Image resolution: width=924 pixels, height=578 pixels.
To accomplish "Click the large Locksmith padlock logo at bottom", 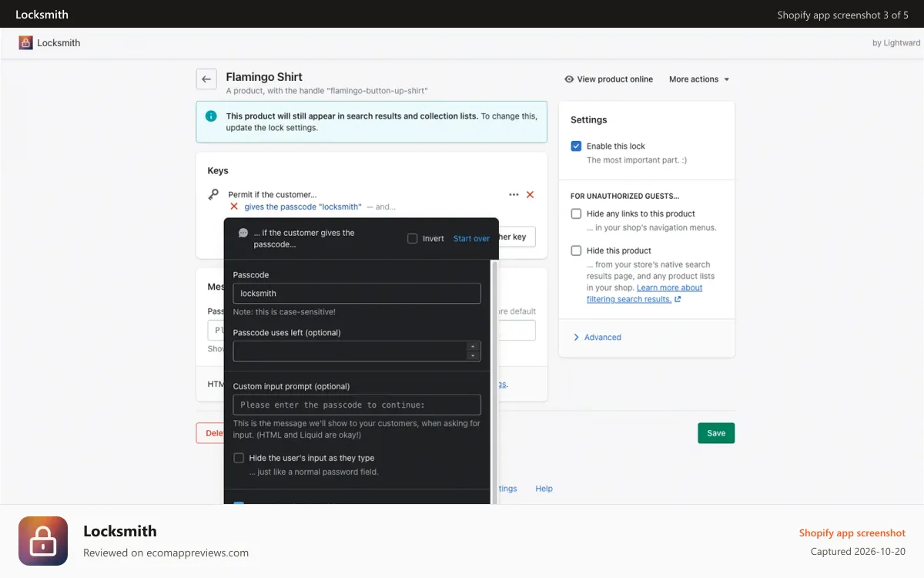I will pyautogui.click(x=43, y=541).
